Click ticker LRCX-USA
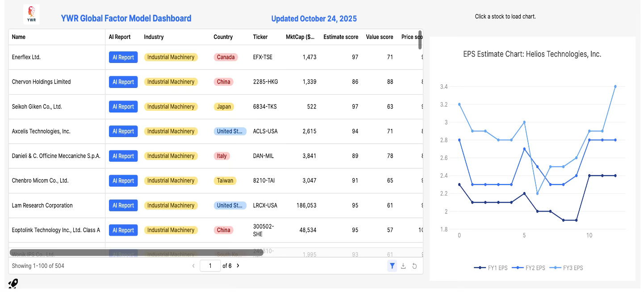Viewport: 644px width, 292px height. point(265,205)
